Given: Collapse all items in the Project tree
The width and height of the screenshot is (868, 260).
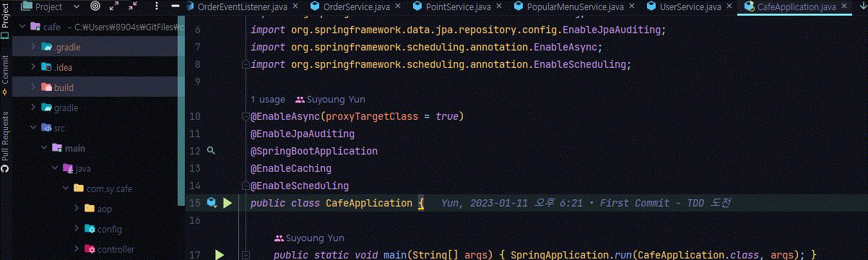Looking at the screenshot, I should (132, 6).
